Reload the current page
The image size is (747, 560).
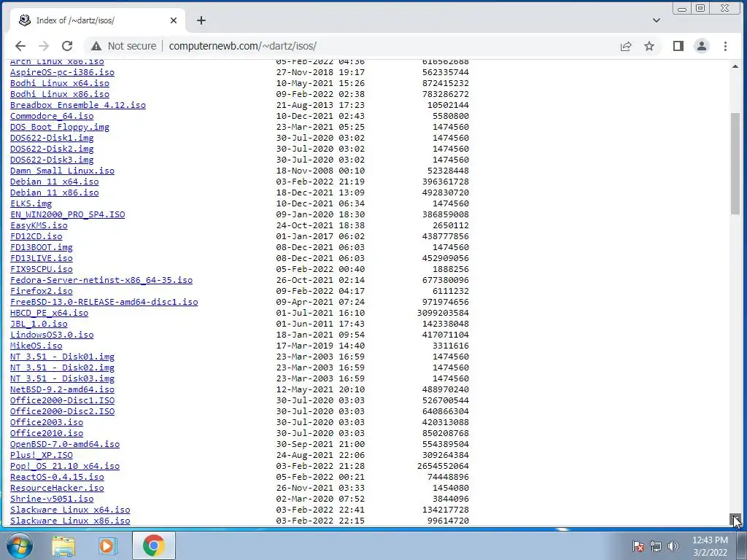[67, 46]
